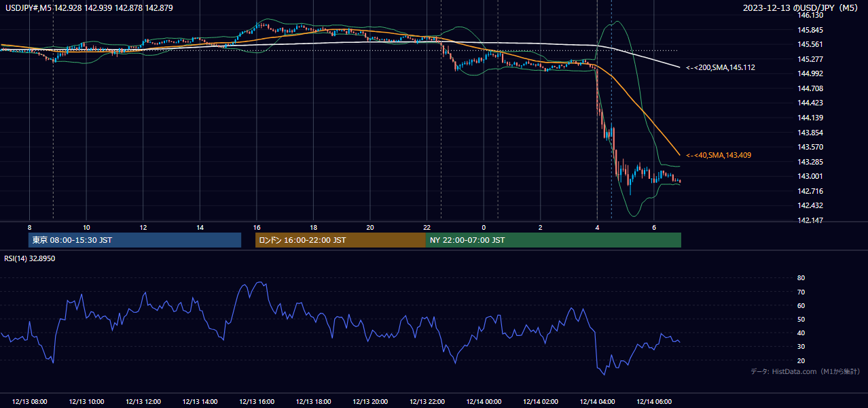Select the 東京 08:00-15:30 JST session bar
The image size is (868, 408).
(x=135, y=240)
